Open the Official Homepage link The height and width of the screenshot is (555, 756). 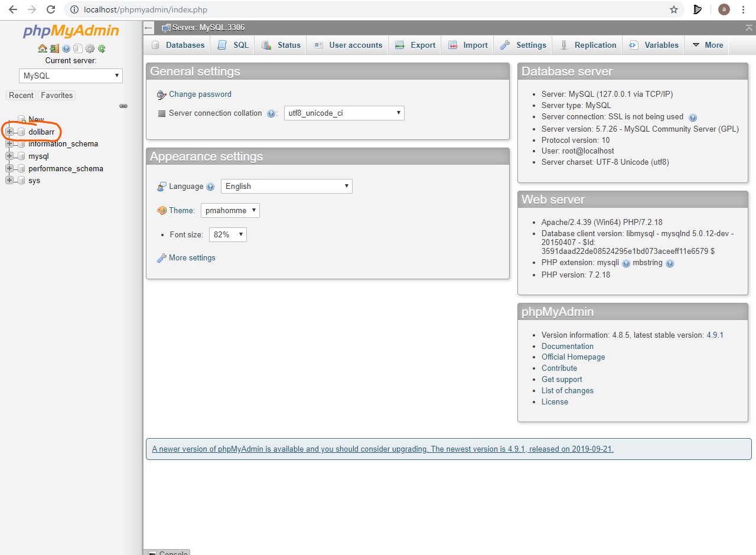pyautogui.click(x=573, y=357)
